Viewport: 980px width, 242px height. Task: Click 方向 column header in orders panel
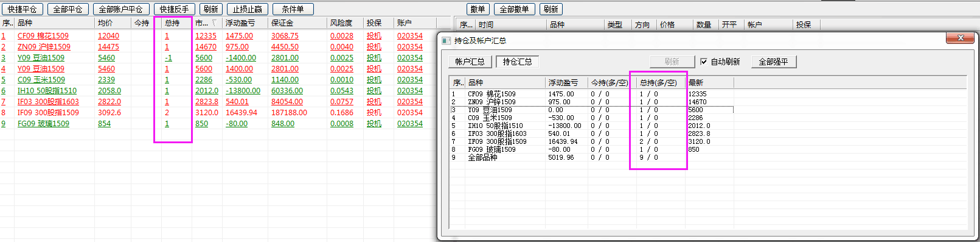tap(644, 24)
